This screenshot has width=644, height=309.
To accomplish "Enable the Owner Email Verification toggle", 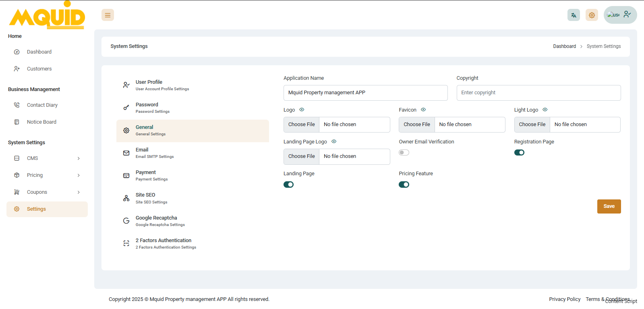I will coord(404,153).
